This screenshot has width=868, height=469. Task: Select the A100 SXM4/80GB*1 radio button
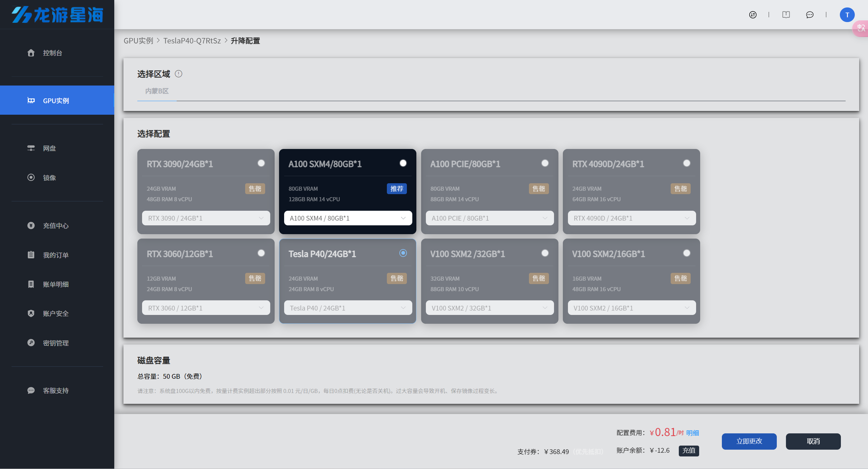[x=403, y=163]
